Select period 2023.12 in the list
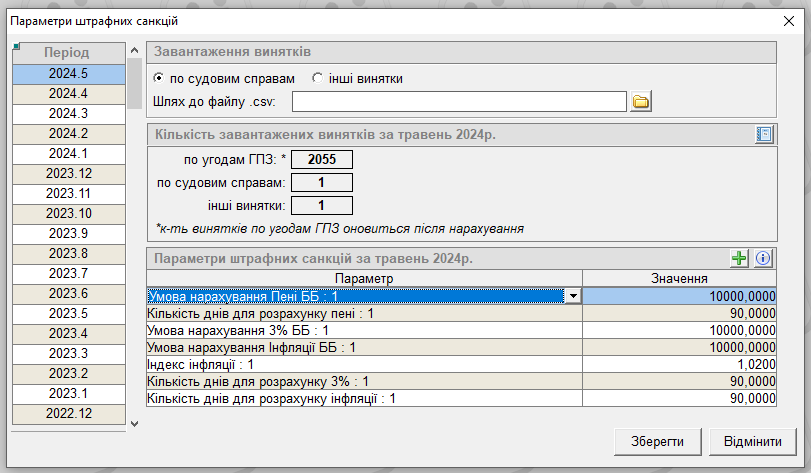 coord(68,173)
